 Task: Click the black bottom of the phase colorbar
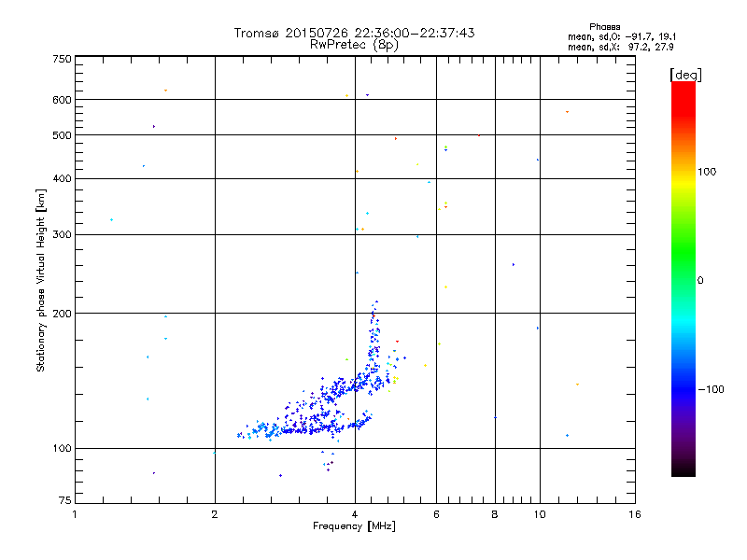(x=684, y=469)
